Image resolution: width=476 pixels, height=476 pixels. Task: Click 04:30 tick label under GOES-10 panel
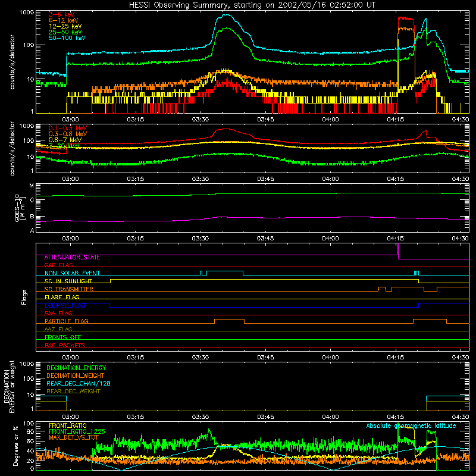460,239
